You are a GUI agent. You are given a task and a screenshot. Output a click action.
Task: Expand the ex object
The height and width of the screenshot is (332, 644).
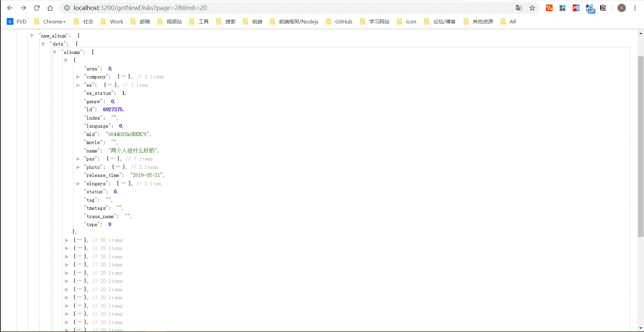point(78,85)
